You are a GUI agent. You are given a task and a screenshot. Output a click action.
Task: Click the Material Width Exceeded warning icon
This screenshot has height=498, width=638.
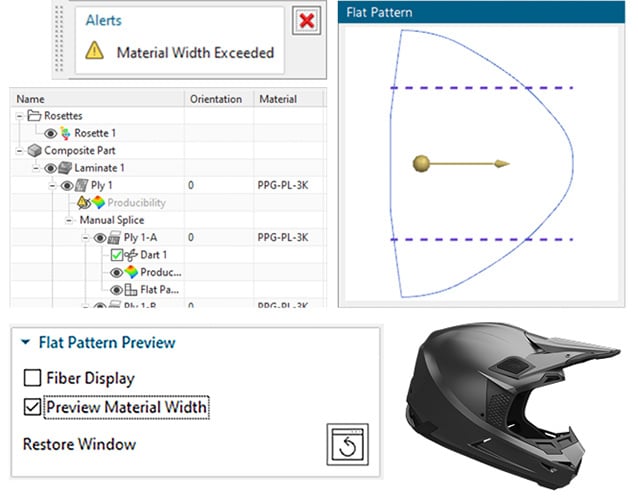tap(93, 53)
